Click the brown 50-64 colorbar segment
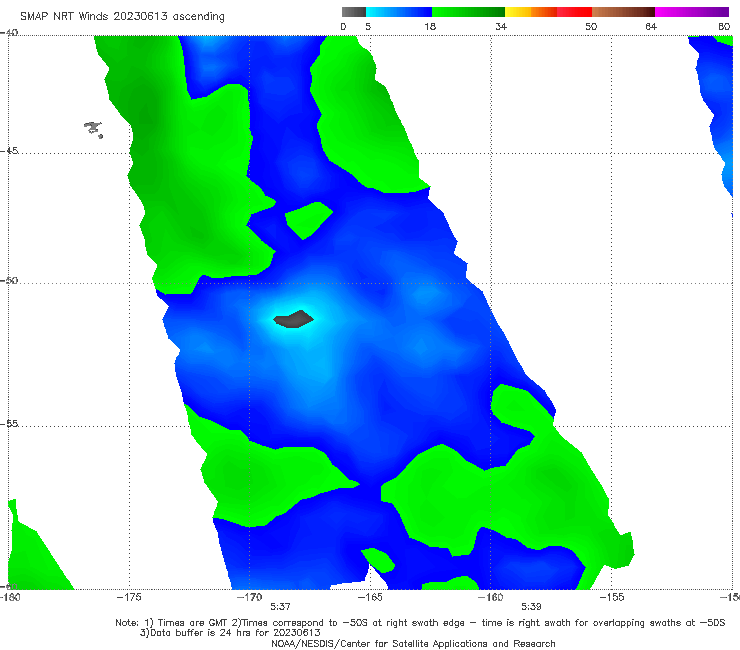740x650 pixels. click(623, 12)
